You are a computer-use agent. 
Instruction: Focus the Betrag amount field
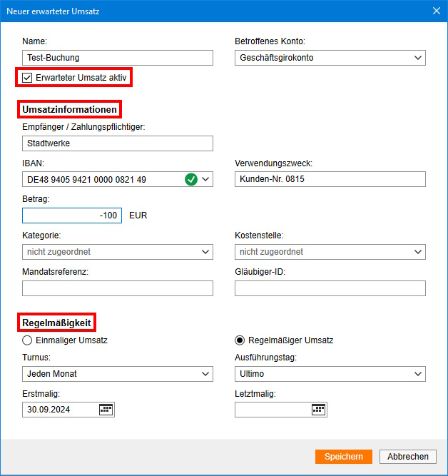(71, 216)
